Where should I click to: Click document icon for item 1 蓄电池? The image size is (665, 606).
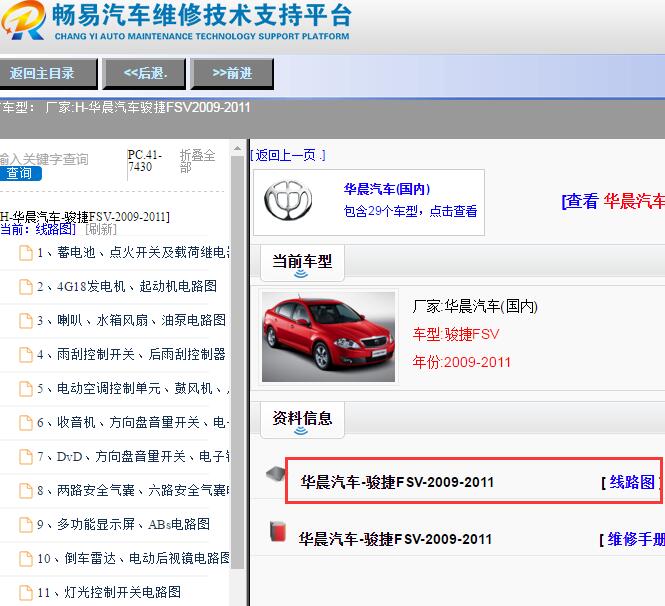click(26, 253)
